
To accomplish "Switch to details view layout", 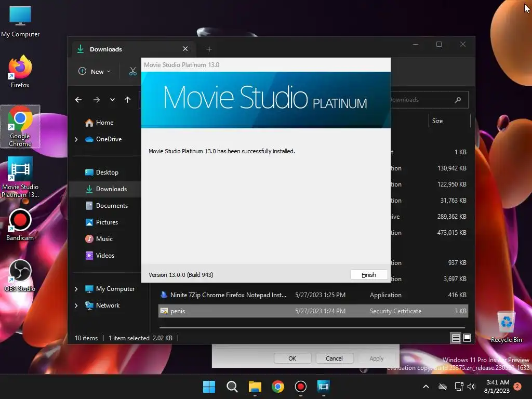I will 456,338.
